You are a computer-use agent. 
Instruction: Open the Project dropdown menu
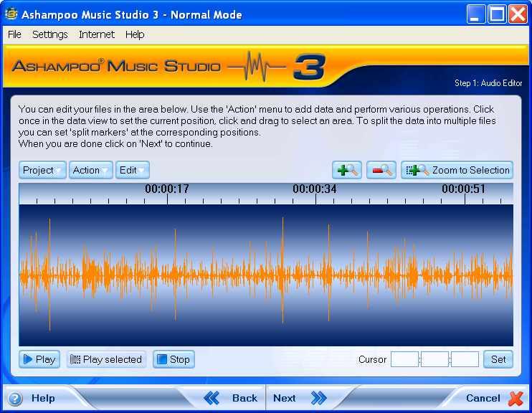(42, 170)
